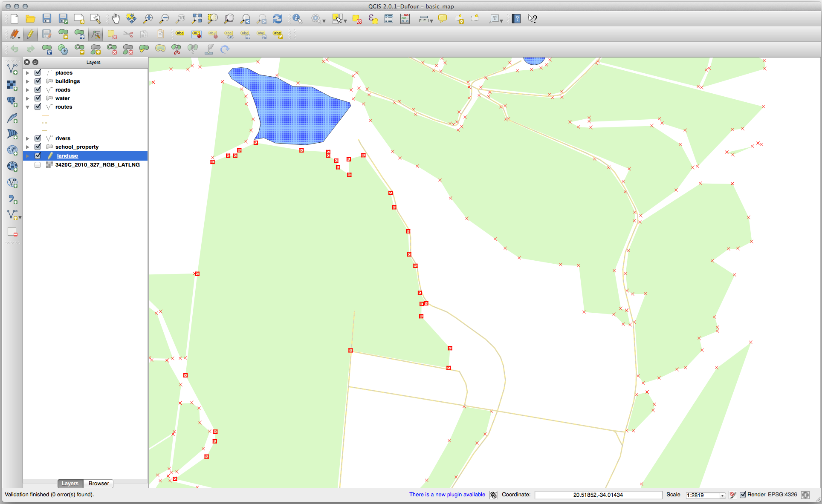Screen dimensions: 822x504
Task: Select the Pan Map hand tool
Action: [x=116, y=19]
